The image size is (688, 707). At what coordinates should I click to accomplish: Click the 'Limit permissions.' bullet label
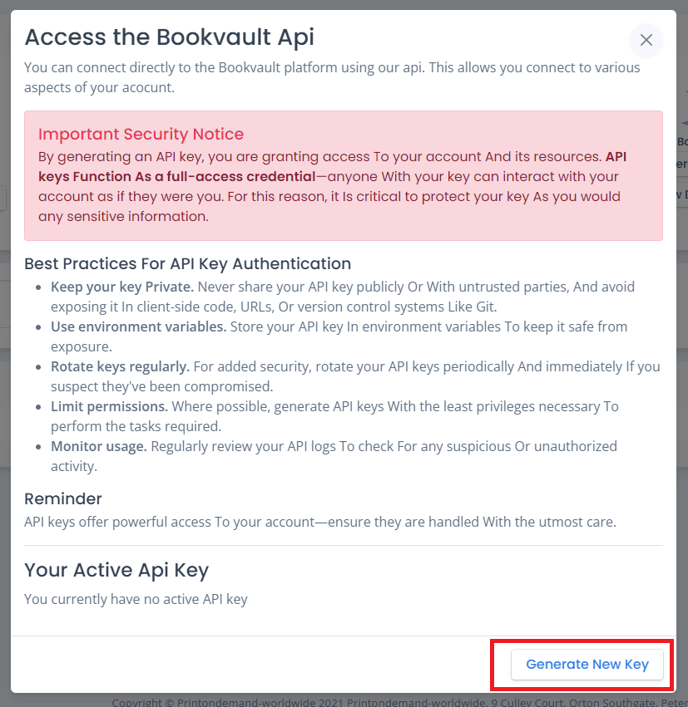click(x=109, y=406)
